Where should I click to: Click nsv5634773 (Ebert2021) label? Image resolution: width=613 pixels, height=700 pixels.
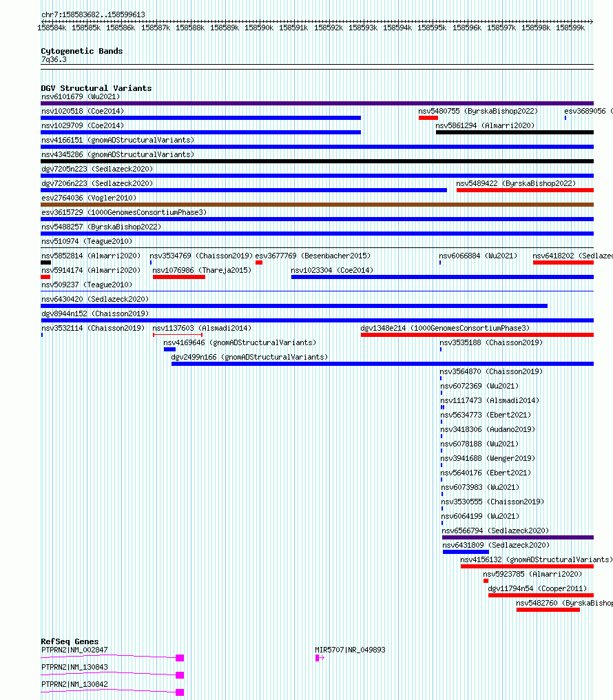click(486, 415)
